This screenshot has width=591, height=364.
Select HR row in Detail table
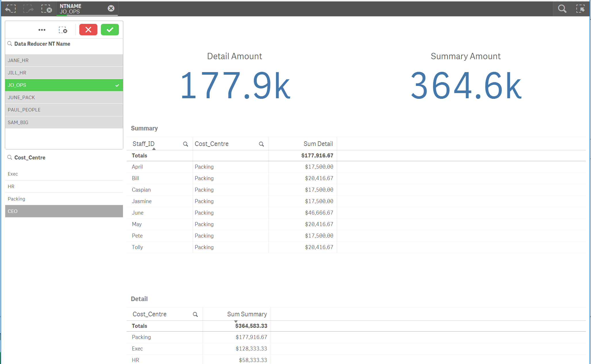click(136, 360)
